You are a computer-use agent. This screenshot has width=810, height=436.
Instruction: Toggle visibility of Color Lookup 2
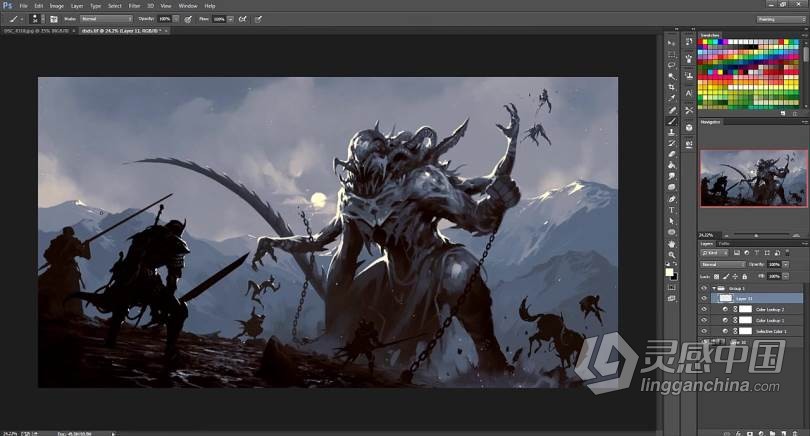point(704,309)
